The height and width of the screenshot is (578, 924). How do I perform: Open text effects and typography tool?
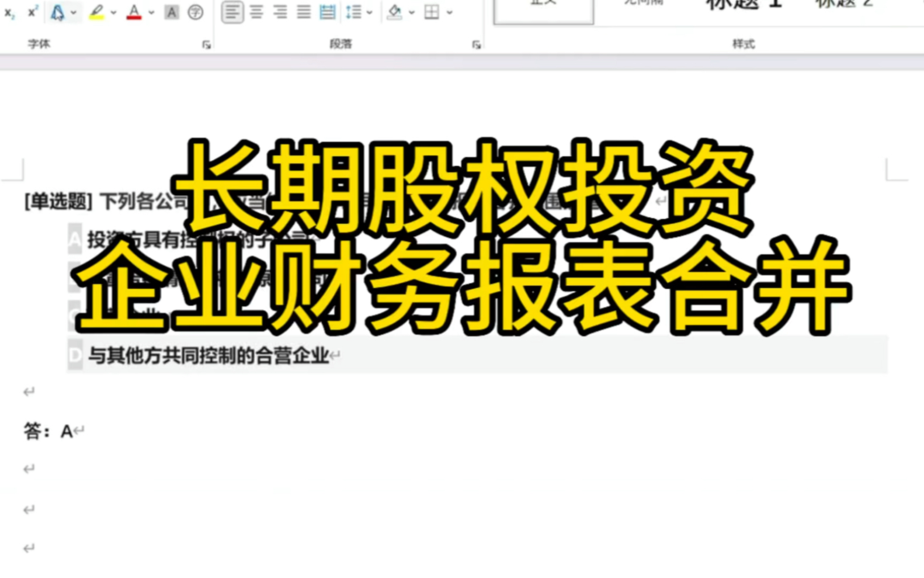[57, 12]
